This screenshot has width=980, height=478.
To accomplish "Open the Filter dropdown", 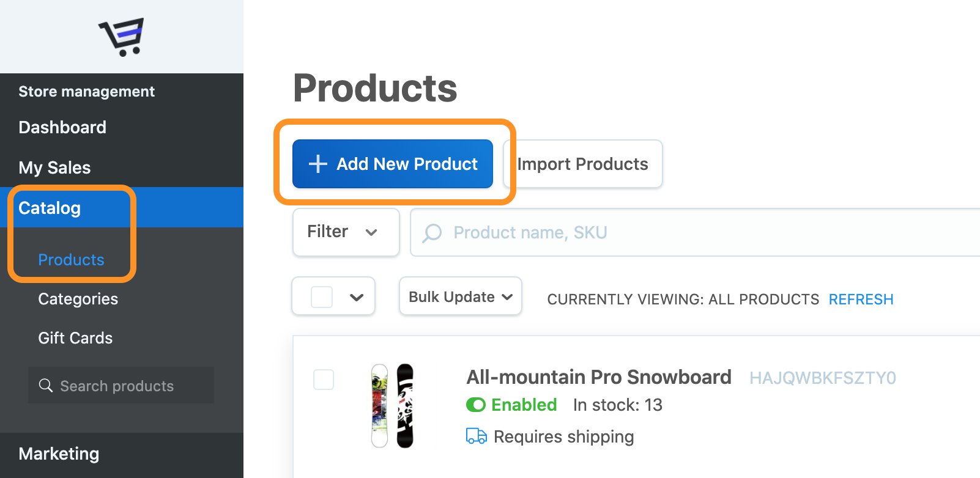I will [346, 232].
